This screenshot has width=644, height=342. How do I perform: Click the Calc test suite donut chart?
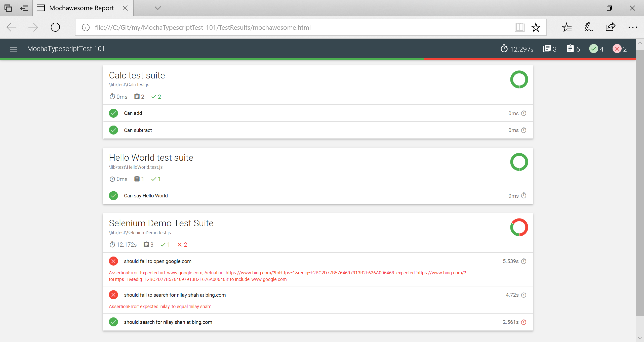coord(519,79)
